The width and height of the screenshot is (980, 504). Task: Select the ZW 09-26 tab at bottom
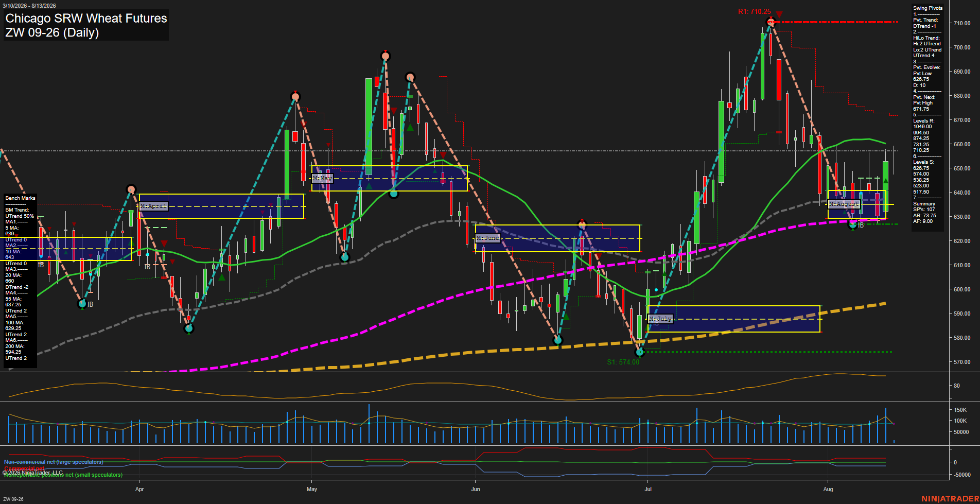coord(13,499)
